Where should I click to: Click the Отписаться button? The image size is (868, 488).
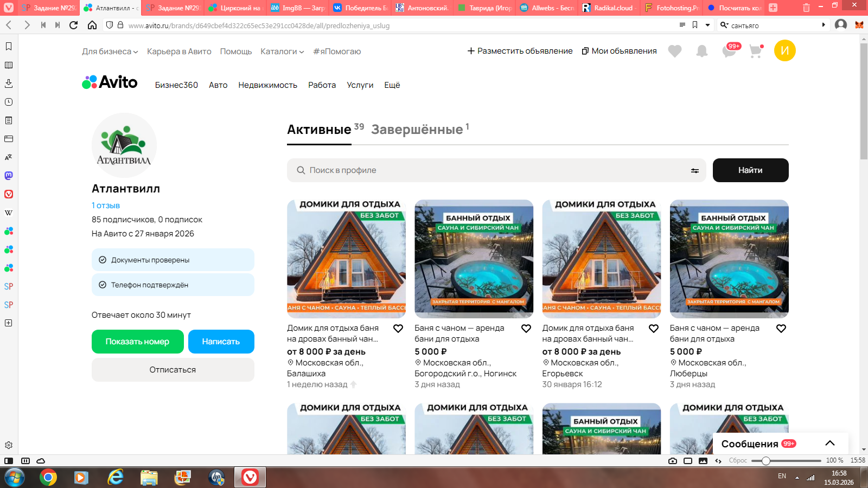tap(173, 370)
